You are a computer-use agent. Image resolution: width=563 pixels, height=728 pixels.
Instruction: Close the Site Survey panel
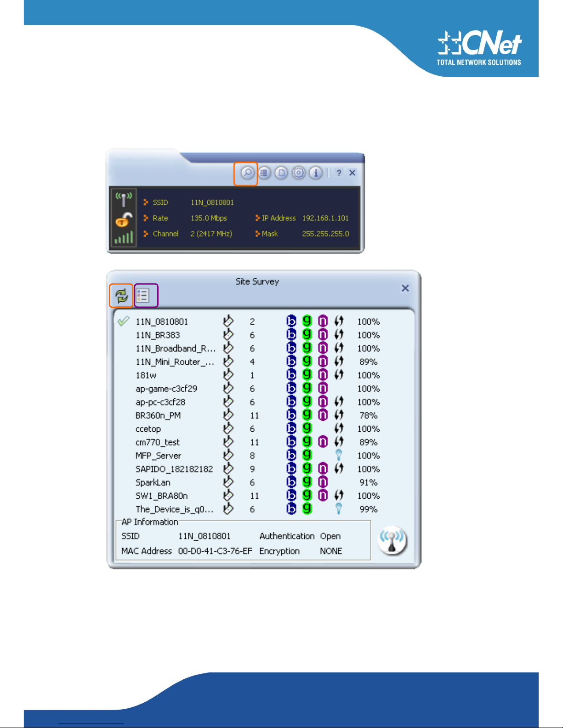coord(405,288)
